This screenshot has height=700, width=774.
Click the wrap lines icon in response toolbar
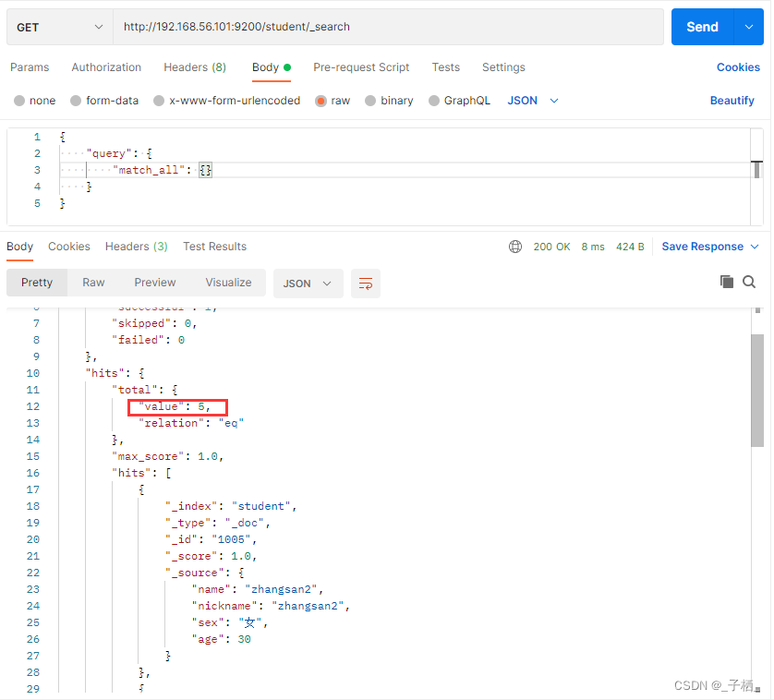(x=365, y=284)
